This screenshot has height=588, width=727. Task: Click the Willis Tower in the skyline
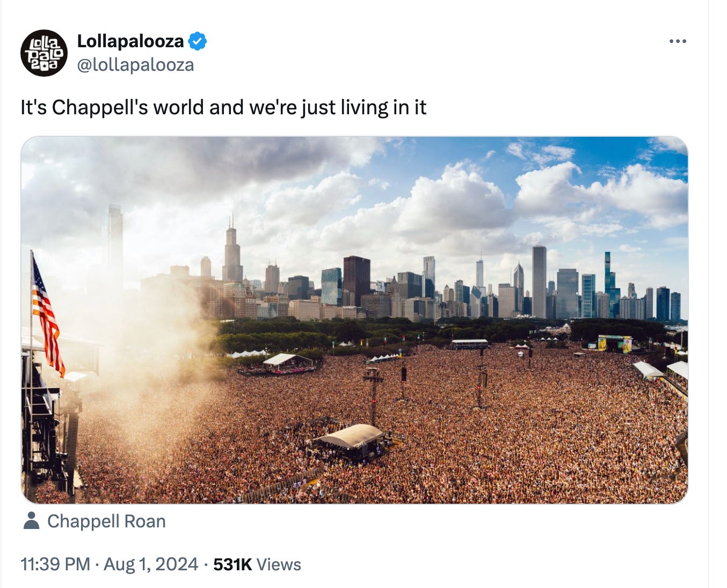[232, 250]
